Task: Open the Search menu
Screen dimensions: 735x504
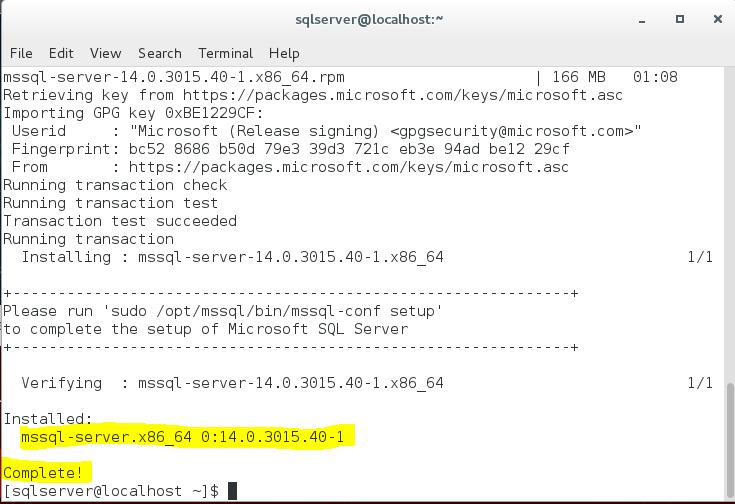Action: [160, 53]
